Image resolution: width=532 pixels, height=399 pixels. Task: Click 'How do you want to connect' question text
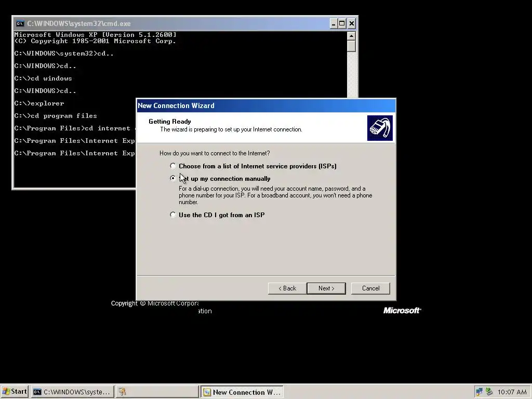(x=215, y=153)
